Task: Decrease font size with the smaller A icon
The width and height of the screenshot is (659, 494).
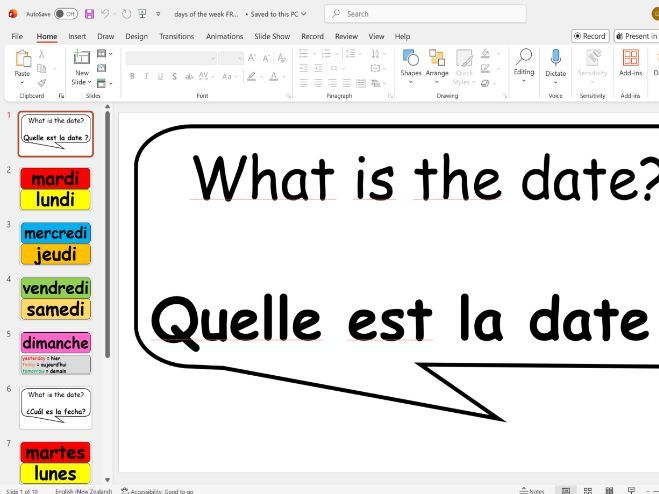Action: point(266,58)
